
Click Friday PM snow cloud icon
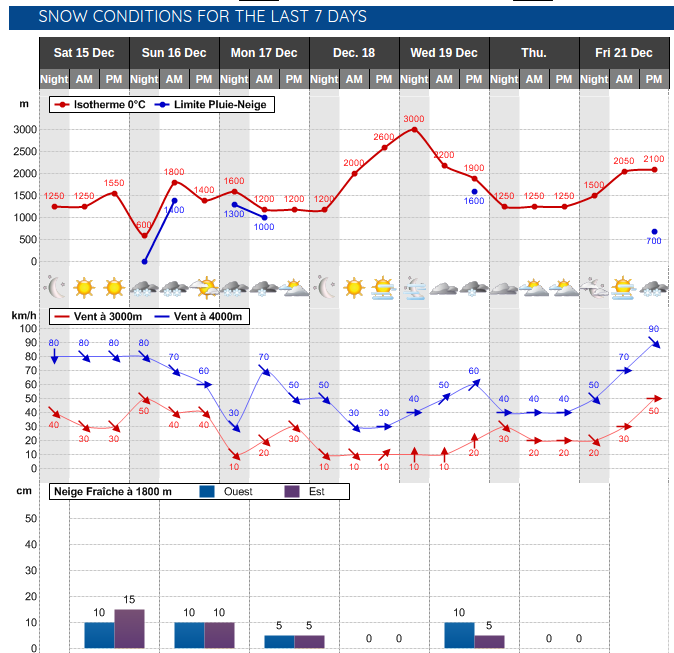point(654,288)
